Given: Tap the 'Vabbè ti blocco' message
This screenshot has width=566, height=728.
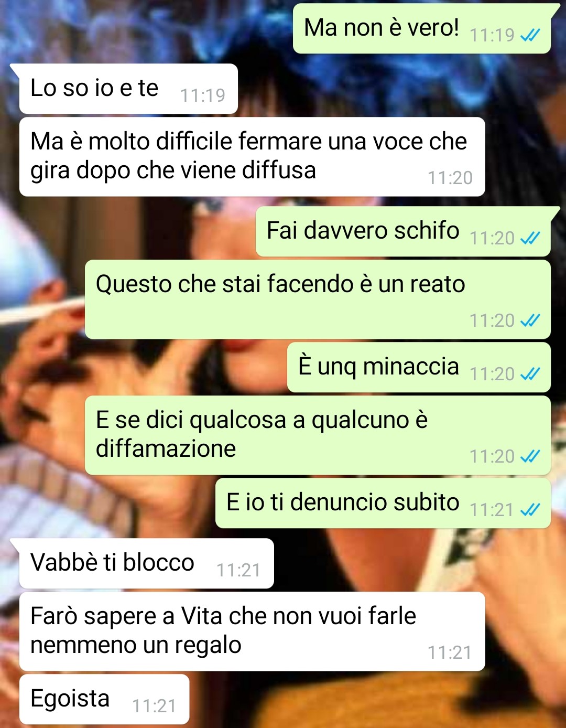Looking at the screenshot, I should [x=147, y=563].
